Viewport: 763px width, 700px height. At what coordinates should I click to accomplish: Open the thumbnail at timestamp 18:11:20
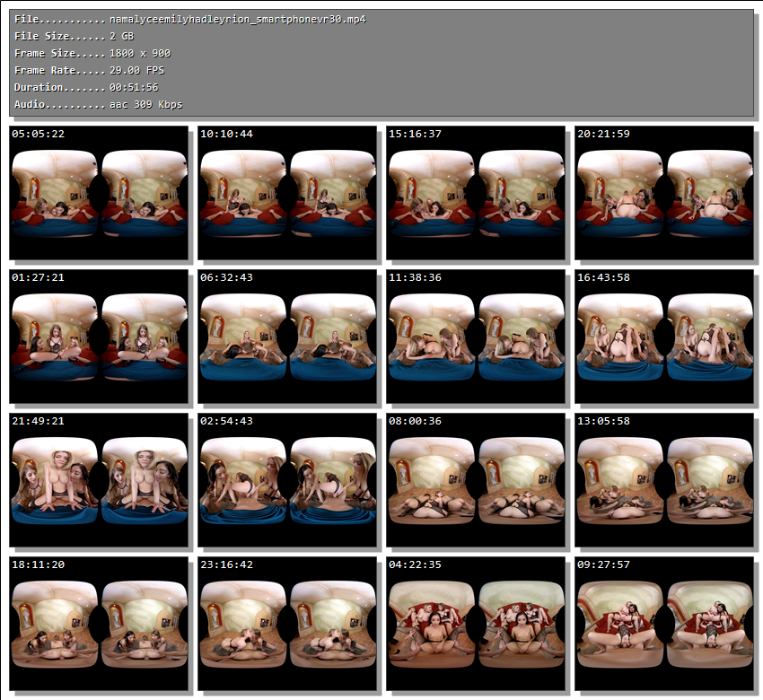click(x=99, y=624)
